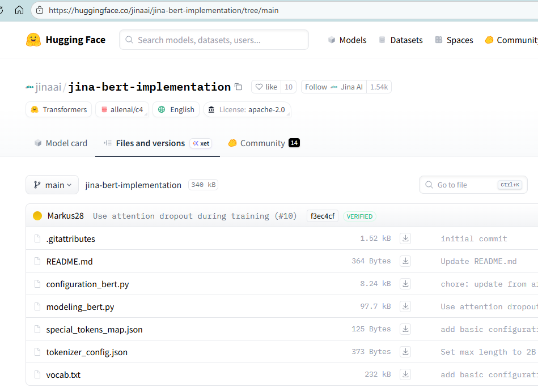Download the configuration_bert.py file
Viewport: 538px width, 392px height.
405,284
